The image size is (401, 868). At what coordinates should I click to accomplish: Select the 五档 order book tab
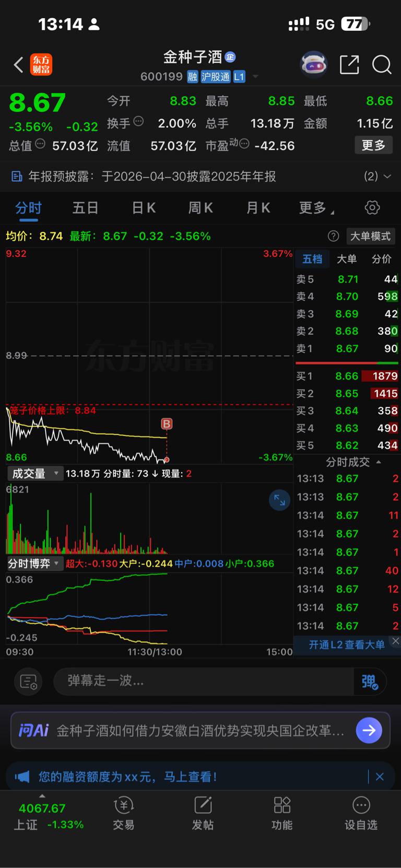click(312, 259)
